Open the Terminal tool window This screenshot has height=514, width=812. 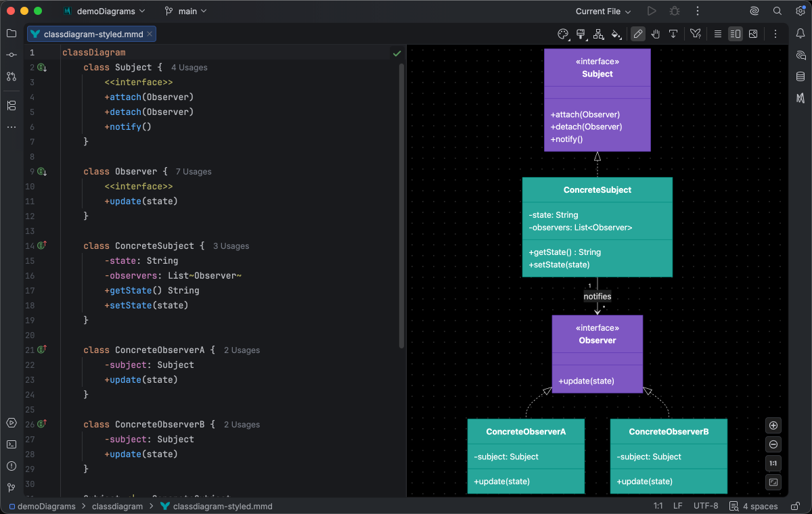(x=11, y=444)
